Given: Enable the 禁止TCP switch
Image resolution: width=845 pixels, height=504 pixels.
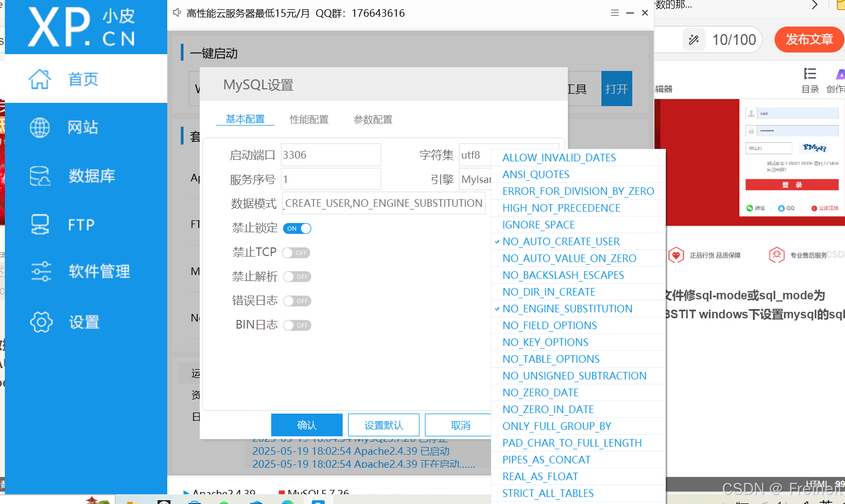Looking at the screenshot, I should pos(297,253).
